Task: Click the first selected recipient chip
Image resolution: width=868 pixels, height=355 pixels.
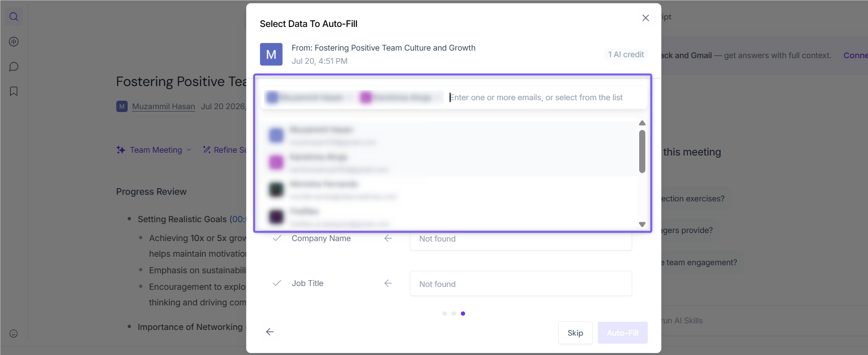Action: click(310, 97)
